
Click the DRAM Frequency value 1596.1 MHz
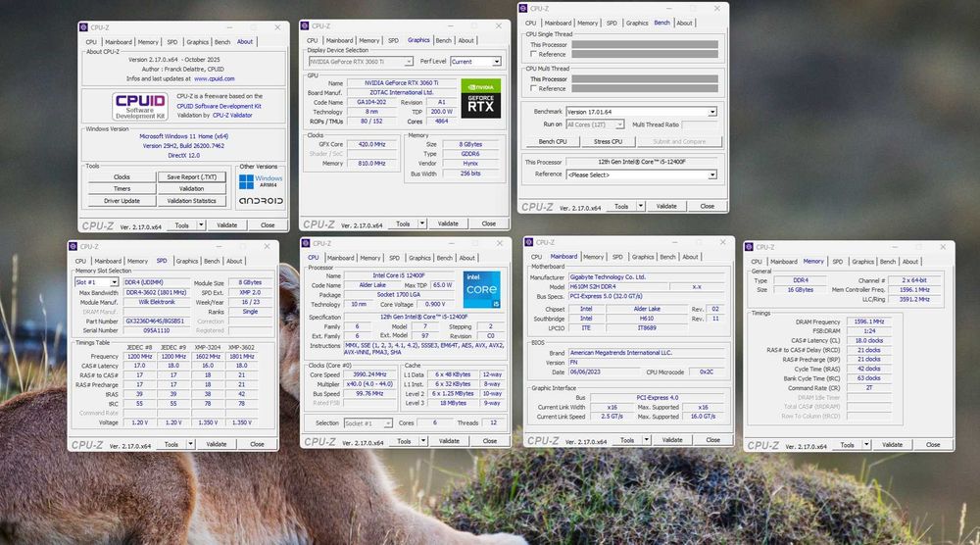pyautogui.click(x=868, y=322)
